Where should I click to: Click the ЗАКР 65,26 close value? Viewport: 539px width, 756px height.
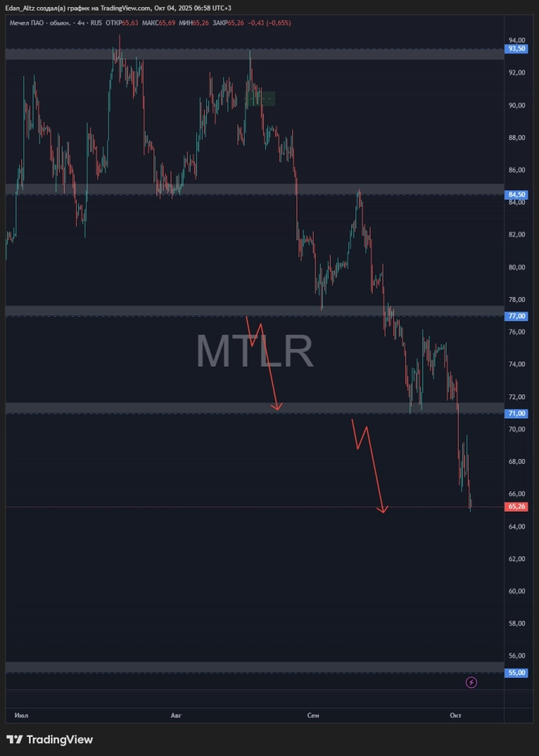coord(228,23)
